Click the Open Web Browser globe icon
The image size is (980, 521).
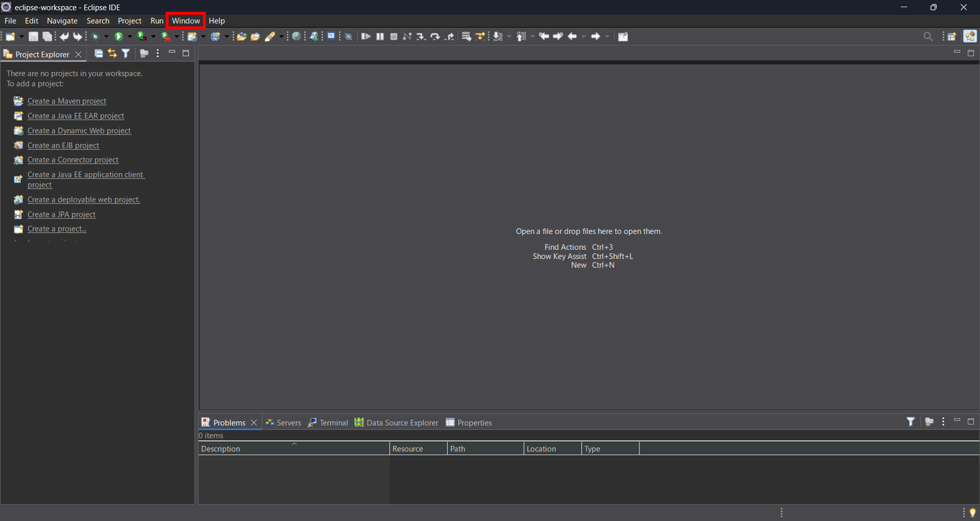pyautogui.click(x=296, y=36)
